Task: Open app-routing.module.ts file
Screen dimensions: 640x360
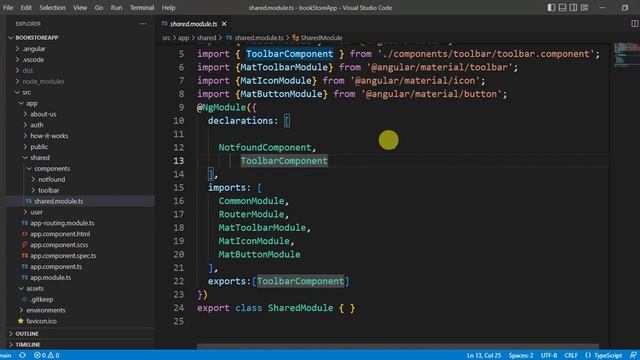Action: point(62,223)
